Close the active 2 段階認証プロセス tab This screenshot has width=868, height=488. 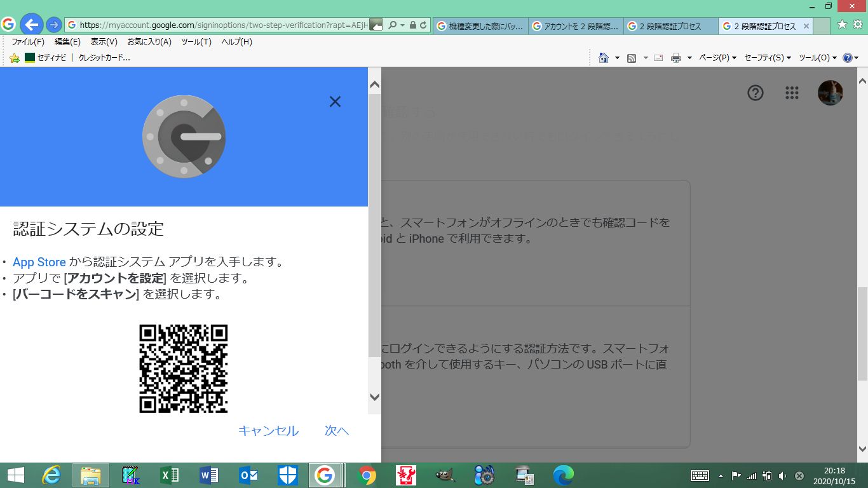pos(806,26)
